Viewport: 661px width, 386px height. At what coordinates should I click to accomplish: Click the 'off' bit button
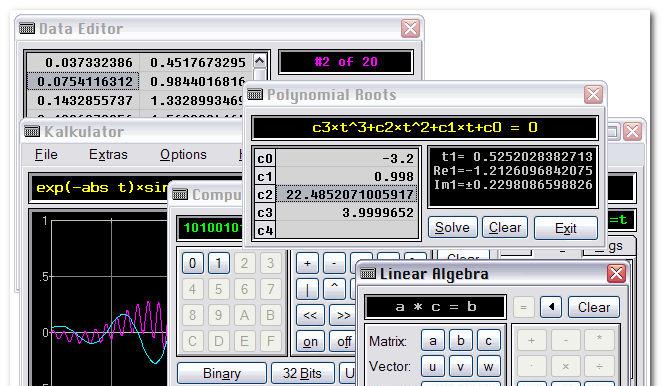344,341
